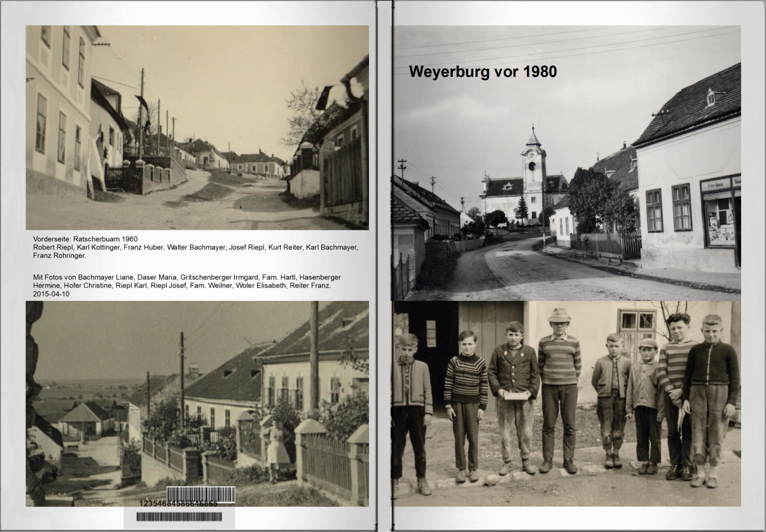
Task: Click the "Vorderseite: Ratscherbuam 1960" caption line
Action: pyautogui.click(x=85, y=239)
